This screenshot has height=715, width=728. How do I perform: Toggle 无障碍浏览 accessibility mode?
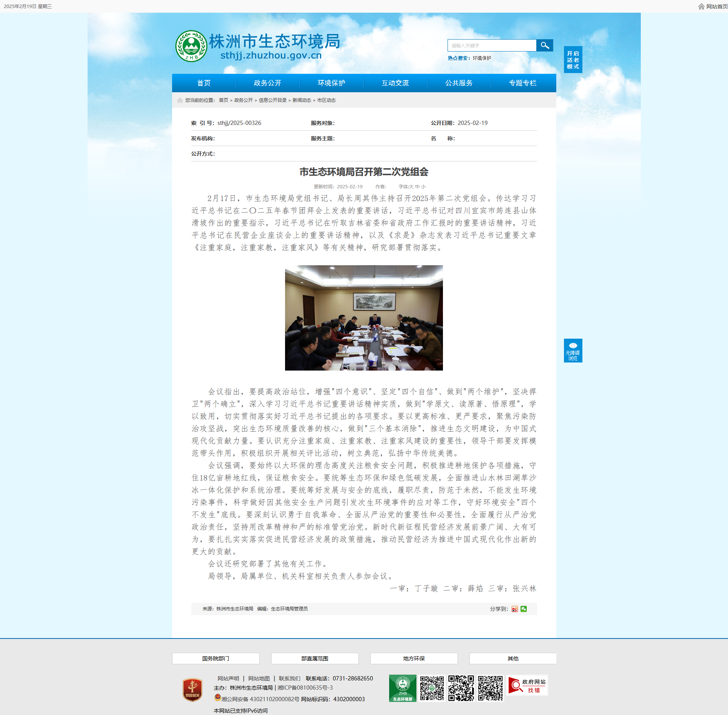coord(573,351)
